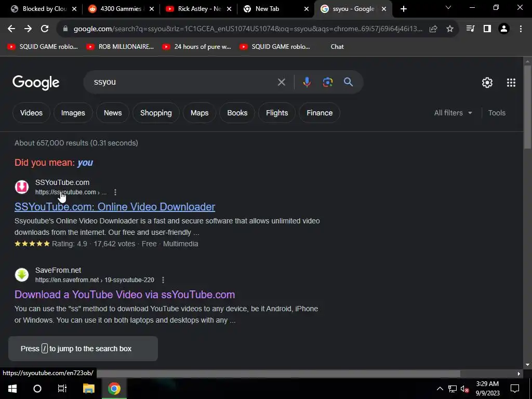Viewport: 532px width, 399px height.
Task: Open muted volume icon in tray
Action: click(465, 389)
